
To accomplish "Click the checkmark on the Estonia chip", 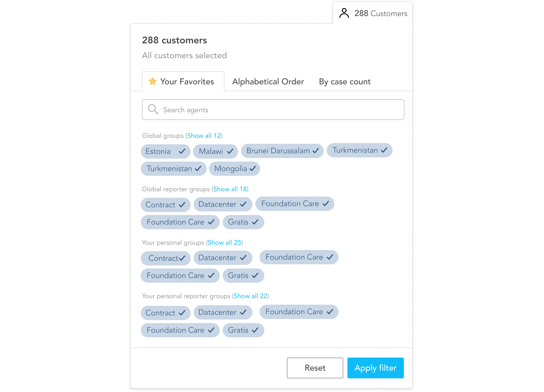I will pyautogui.click(x=182, y=151).
